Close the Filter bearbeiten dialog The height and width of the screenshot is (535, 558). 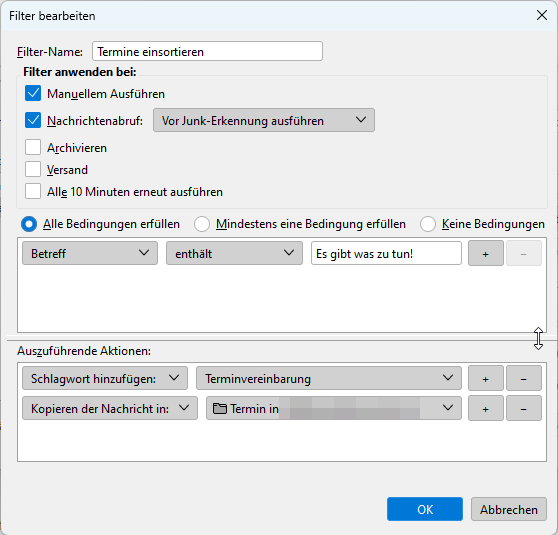tap(542, 15)
